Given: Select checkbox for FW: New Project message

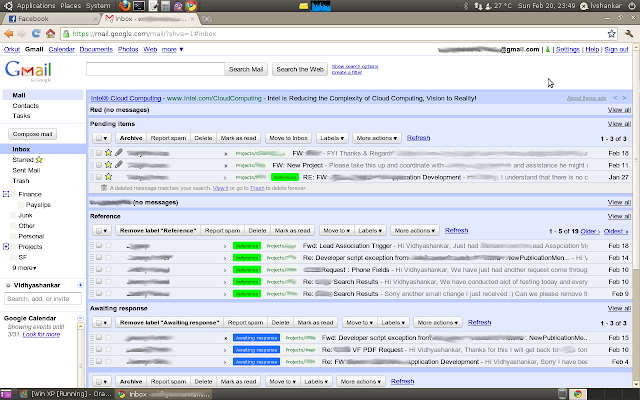Looking at the screenshot, I should pyautogui.click(x=99, y=165).
